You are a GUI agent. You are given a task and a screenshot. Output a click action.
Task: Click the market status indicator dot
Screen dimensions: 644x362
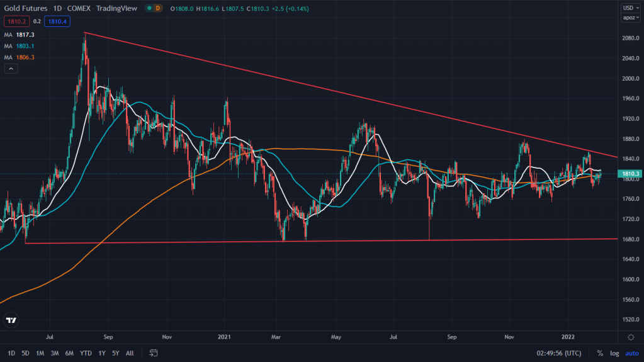click(x=149, y=8)
